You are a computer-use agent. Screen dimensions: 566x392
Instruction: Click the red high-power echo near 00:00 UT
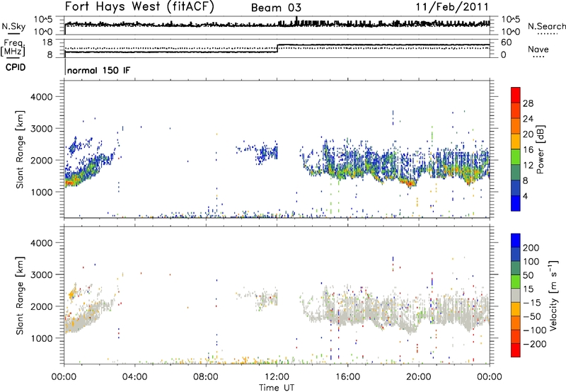coord(69,183)
